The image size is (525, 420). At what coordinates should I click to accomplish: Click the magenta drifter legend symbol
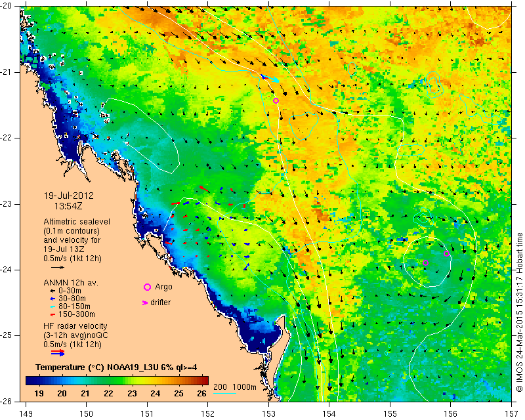click(145, 303)
